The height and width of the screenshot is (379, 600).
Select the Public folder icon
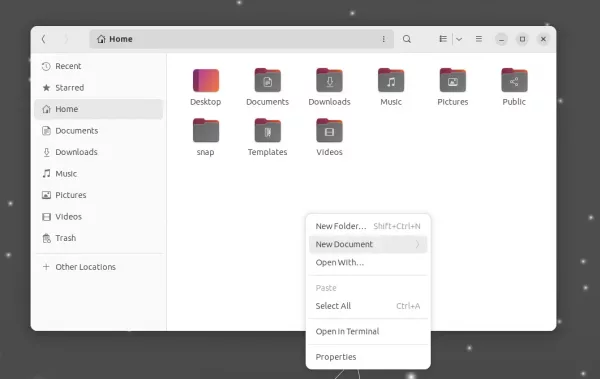(x=514, y=80)
